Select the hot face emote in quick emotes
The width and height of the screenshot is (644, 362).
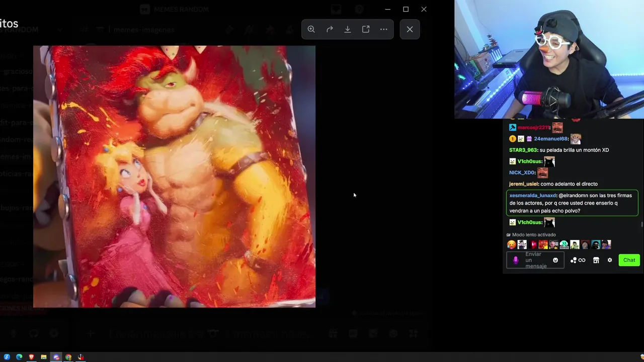click(x=512, y=245)
